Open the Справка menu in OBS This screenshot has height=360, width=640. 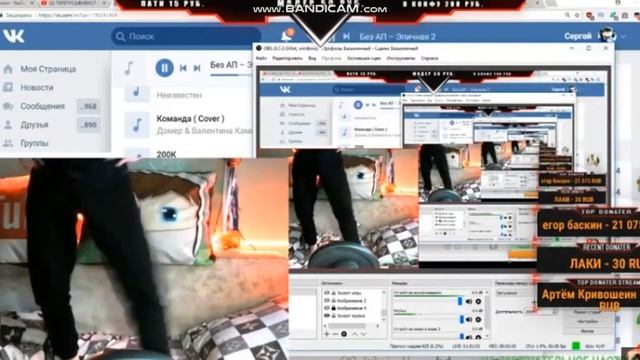429,58
